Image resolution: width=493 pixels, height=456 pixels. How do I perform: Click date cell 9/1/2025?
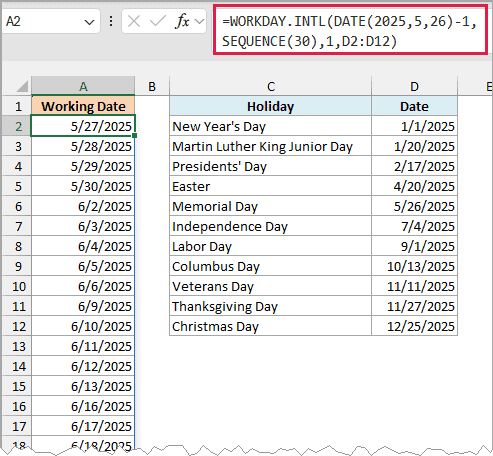point(414,246)
